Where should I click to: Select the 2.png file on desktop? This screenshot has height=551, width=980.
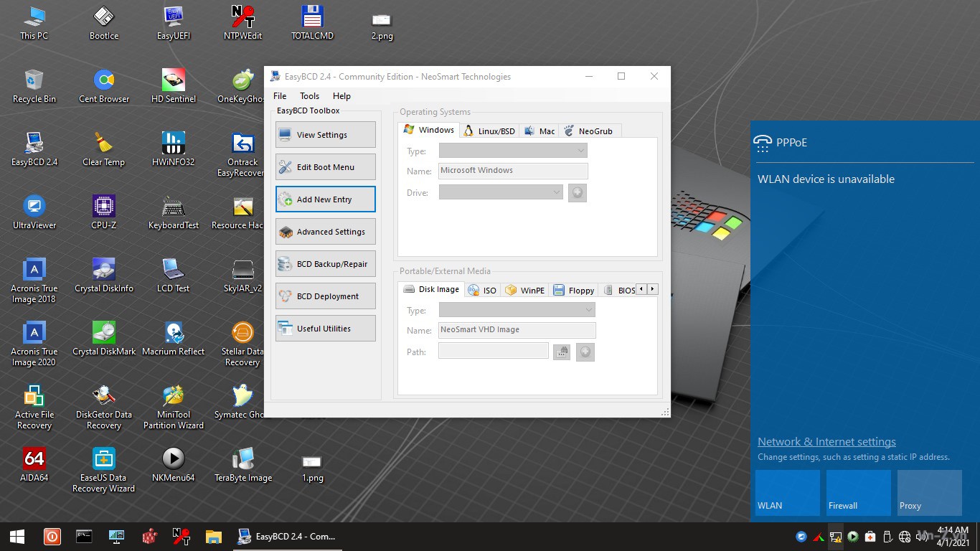(x=382, y=26)
